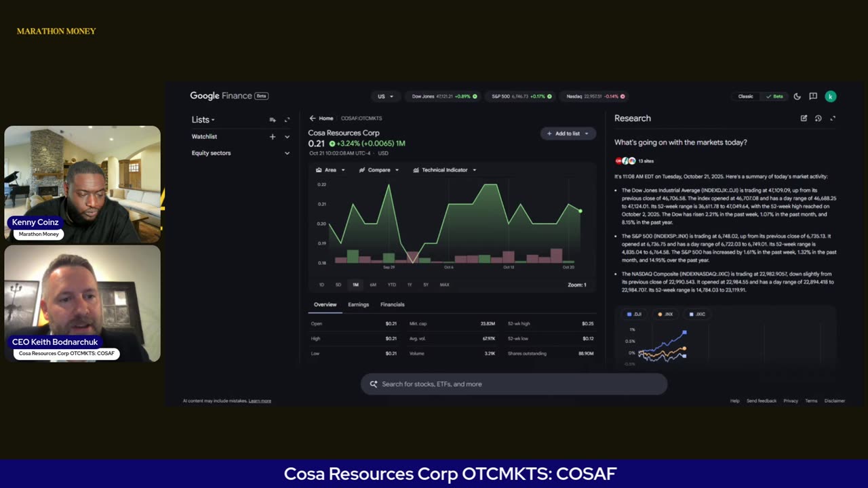The image size is (868, 488).
Task: Click the COSAF:OTCMKTS breadcrumb text
Action: [361, 119]
